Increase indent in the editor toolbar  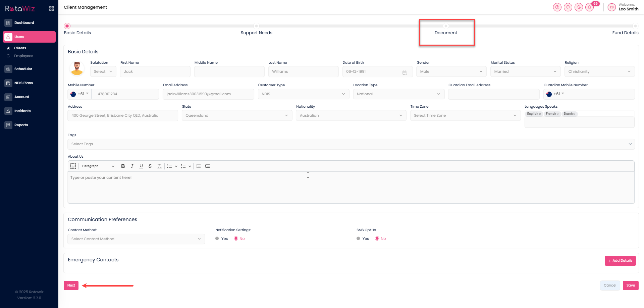tap(208, 166)
